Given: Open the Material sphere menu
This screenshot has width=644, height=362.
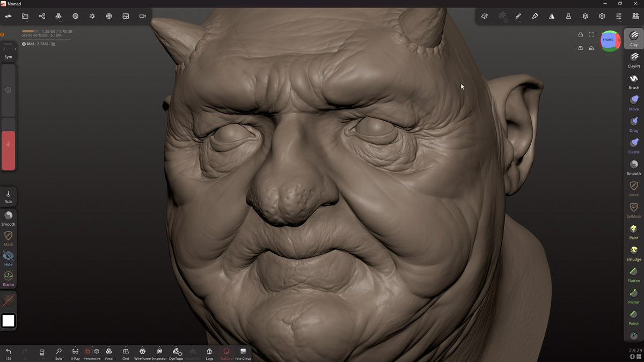Looking at the screenshot, I should click(75, 16).
